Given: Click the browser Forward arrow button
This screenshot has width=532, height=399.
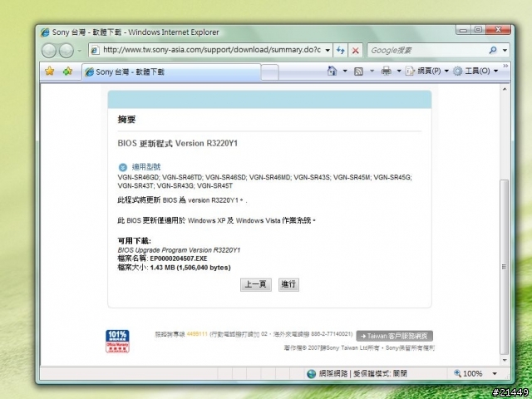Looking at the screenshot, I should [x=66, y=51].
